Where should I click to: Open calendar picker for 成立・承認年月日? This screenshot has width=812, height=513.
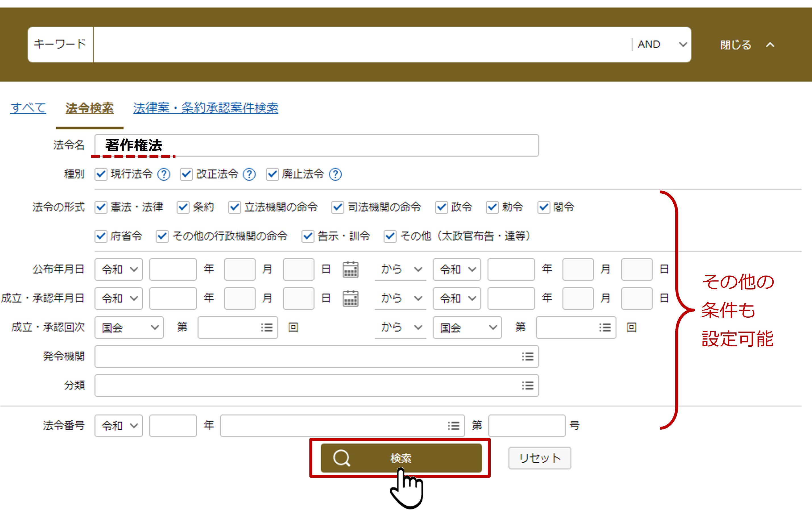(x=350, y=298)
